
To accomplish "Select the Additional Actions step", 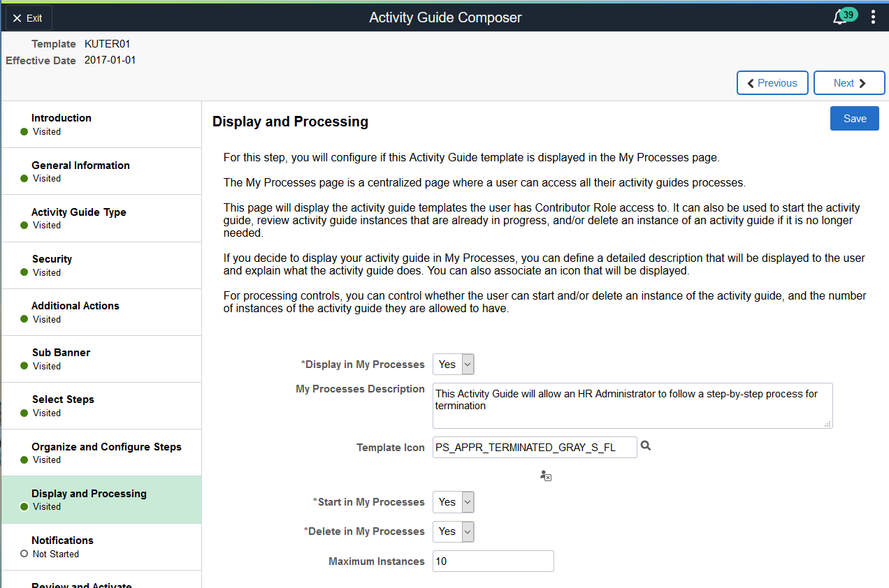I will pos(101,312).
